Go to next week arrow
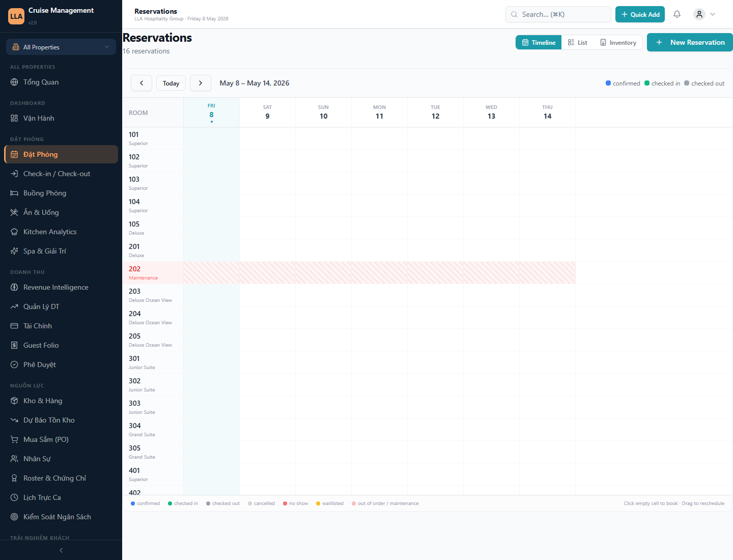This screenshot has height=560, width=733. 201,83
